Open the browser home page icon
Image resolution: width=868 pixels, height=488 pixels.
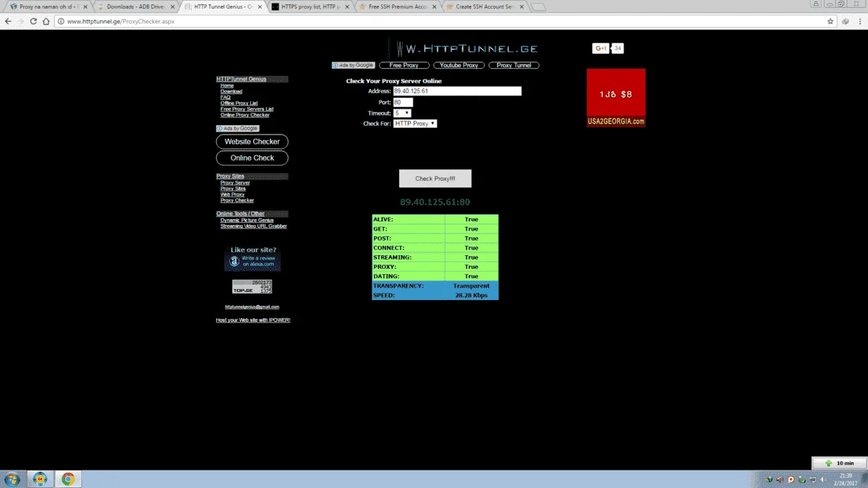(46, 22)
